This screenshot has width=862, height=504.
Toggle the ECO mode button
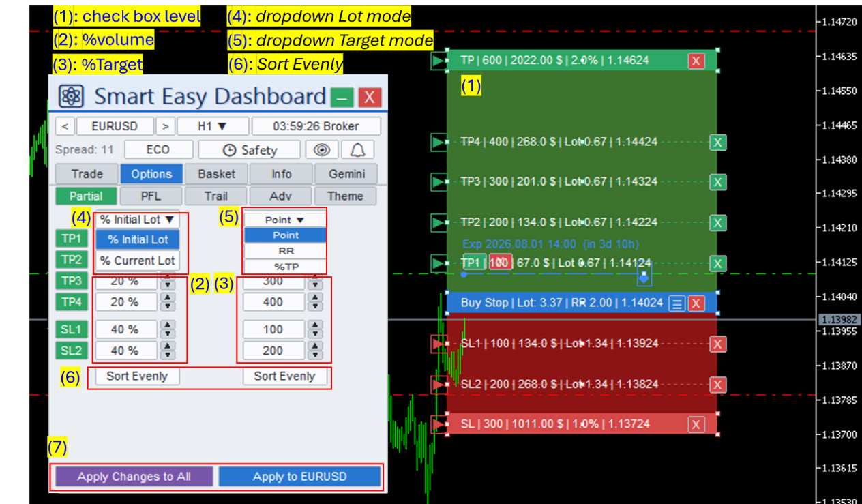point(158,150)
